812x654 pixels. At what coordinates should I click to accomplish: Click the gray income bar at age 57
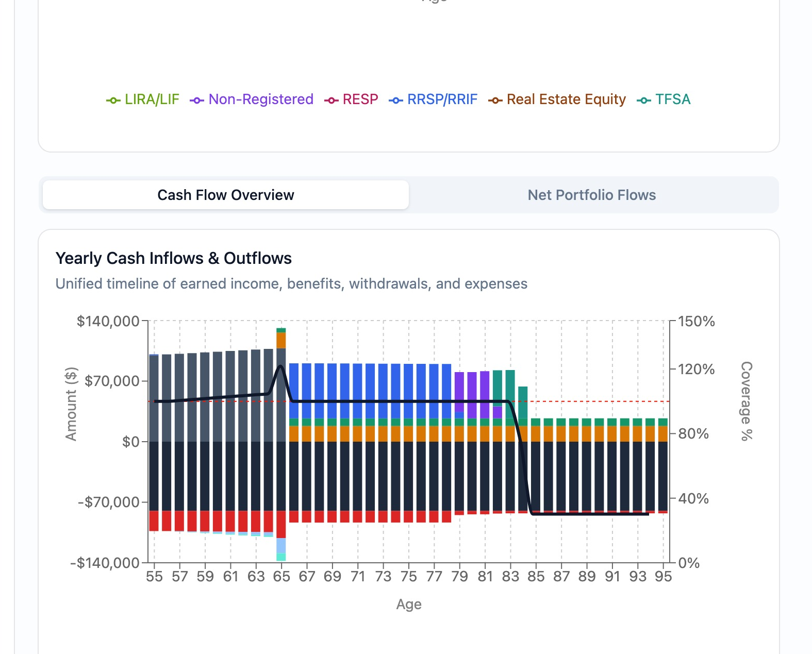point(179,397)
